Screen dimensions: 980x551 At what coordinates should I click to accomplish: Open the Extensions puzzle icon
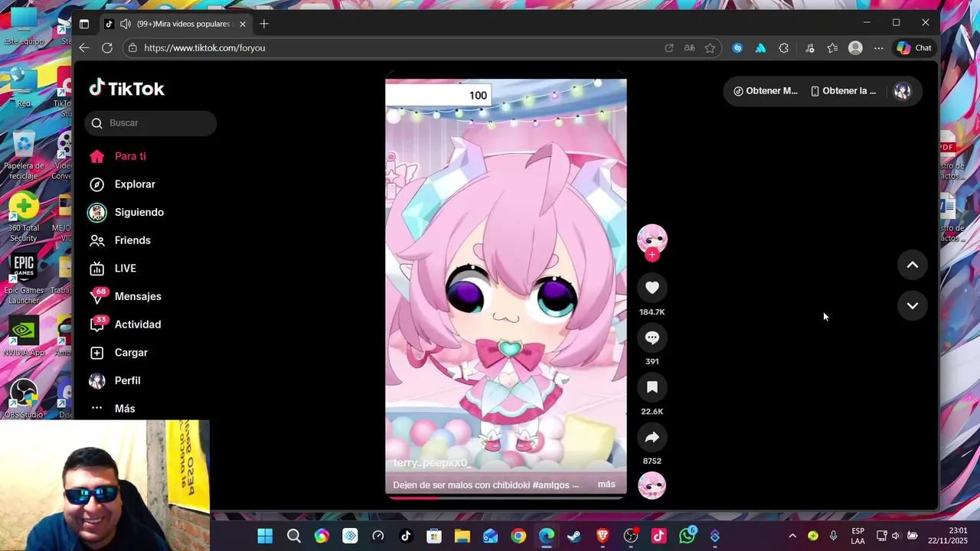784,47
